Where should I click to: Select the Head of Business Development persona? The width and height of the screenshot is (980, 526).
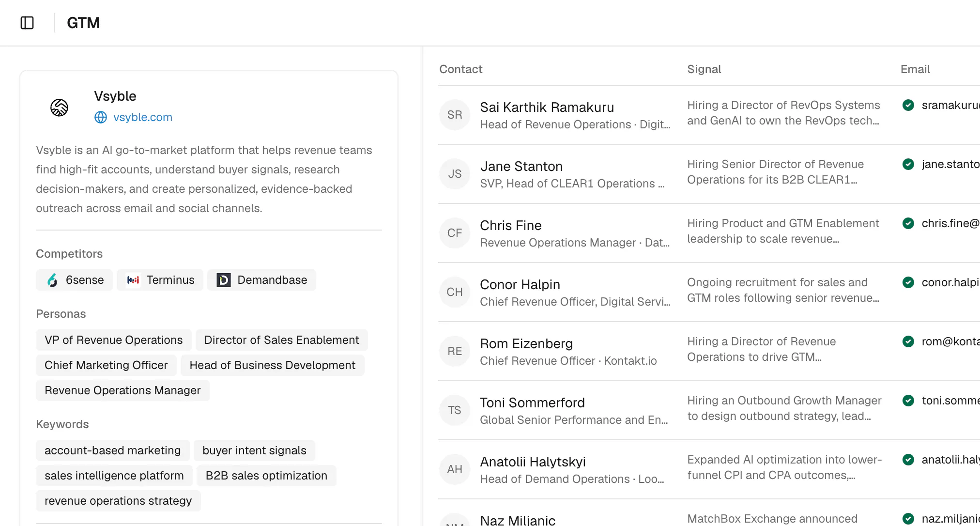point(273,365)
